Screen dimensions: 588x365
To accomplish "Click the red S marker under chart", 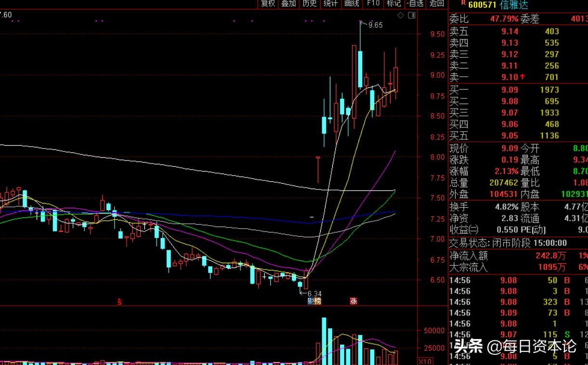I will point(119,302).
